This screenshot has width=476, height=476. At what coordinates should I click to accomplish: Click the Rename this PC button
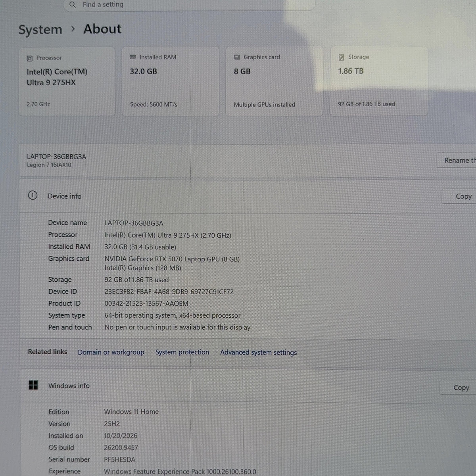pos(457,160)
